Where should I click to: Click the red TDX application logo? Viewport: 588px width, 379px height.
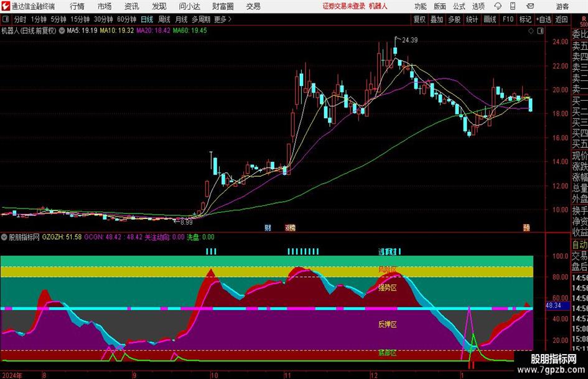click(x=5, y=6)
